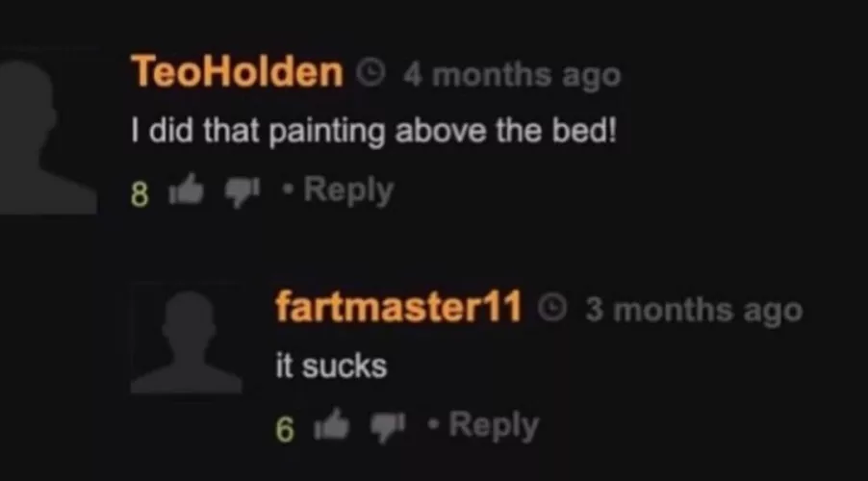
Task: Click the like count 8 on TeoHolden's comment
Action: 140,194
